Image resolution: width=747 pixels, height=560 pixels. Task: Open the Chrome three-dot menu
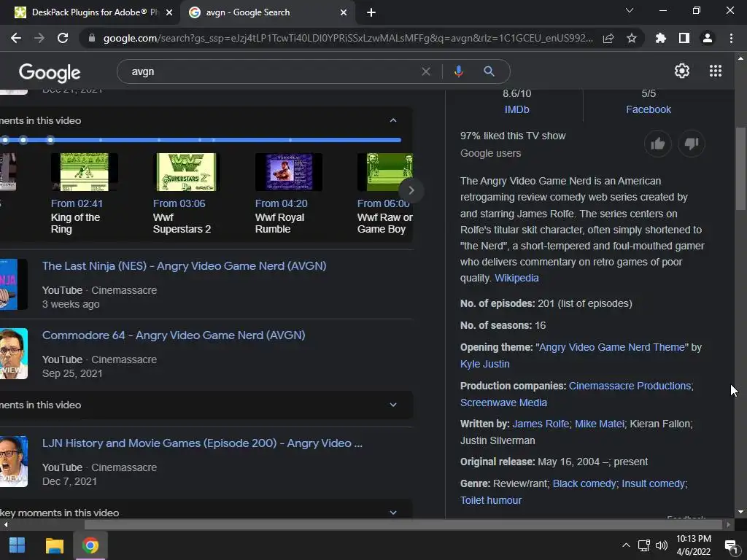click(731, 38)
